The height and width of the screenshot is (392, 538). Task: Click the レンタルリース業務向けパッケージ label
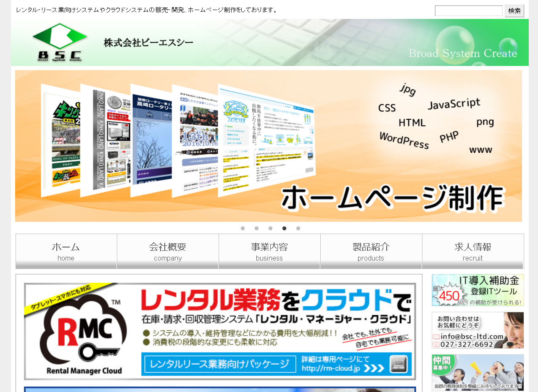(220, 363)
